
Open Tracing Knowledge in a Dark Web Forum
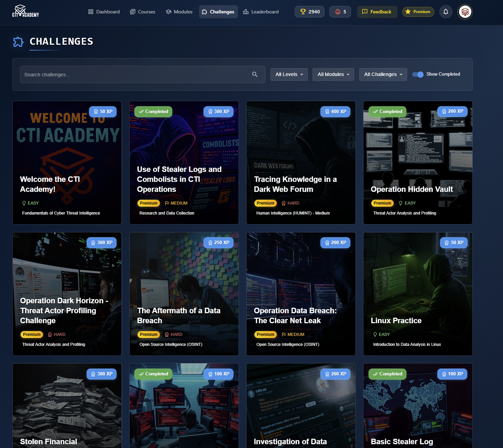[x=301, y=163]
